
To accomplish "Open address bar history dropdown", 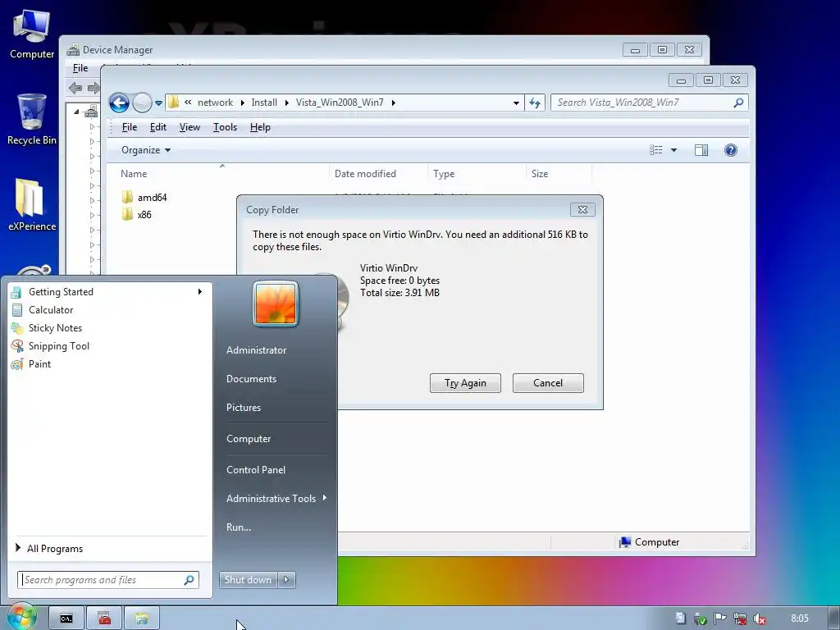I will pyautogui.click(x=516, y=103).
